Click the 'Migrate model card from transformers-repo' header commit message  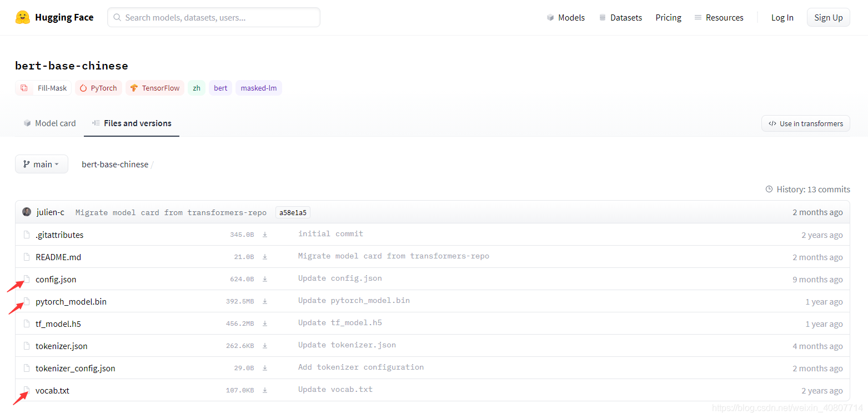[x=171, y=212]
